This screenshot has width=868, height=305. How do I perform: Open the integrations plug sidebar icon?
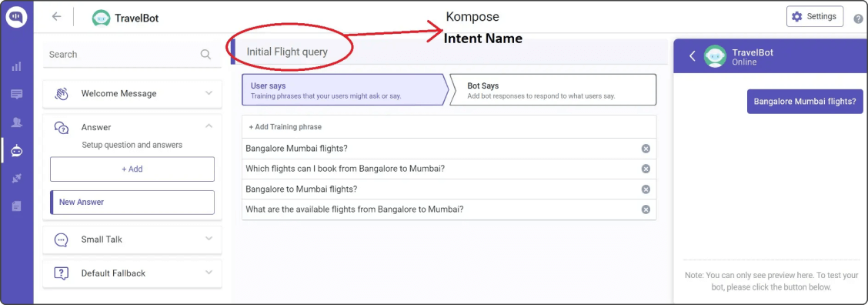point(17,179)
